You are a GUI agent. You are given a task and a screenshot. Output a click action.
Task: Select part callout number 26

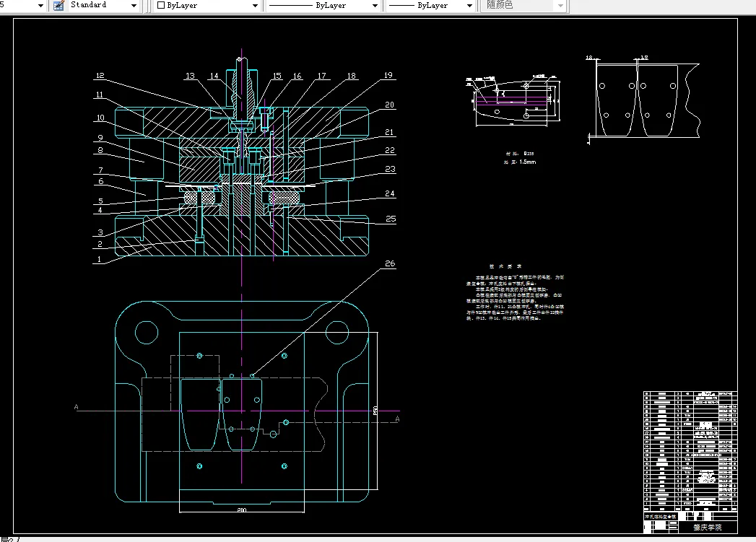[x=389, y=264]
